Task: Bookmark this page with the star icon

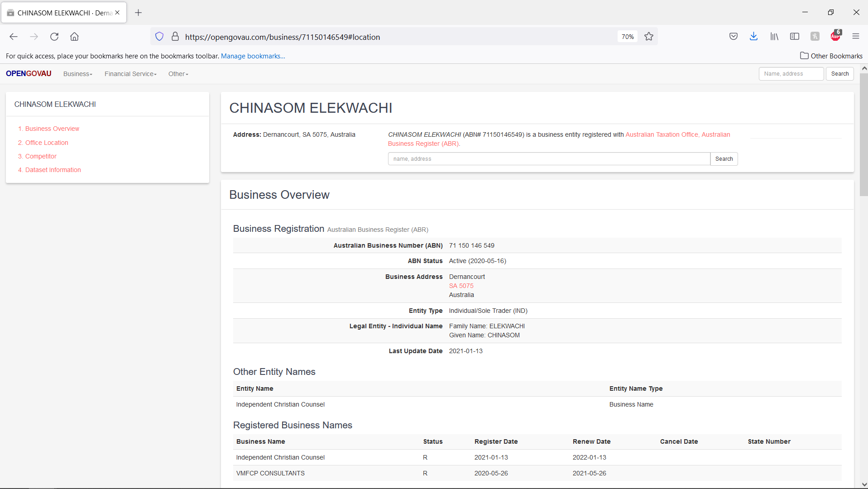Action: [649, 37]
